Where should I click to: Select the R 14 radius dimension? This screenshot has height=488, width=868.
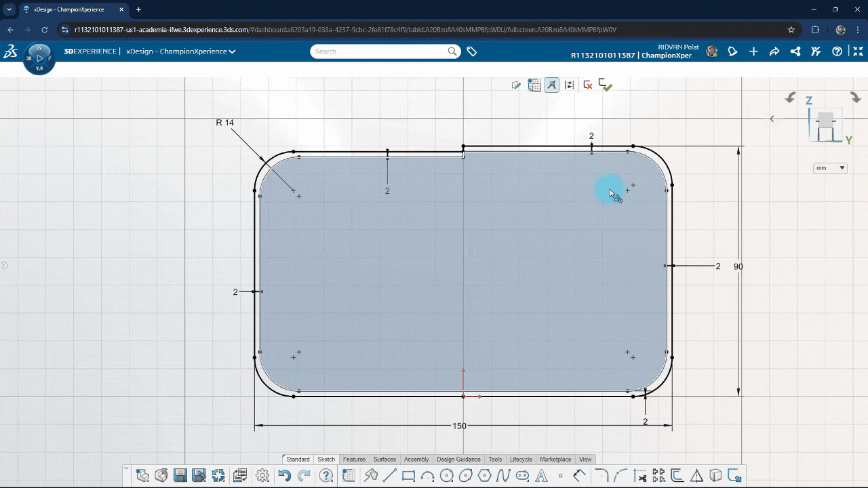224,123
